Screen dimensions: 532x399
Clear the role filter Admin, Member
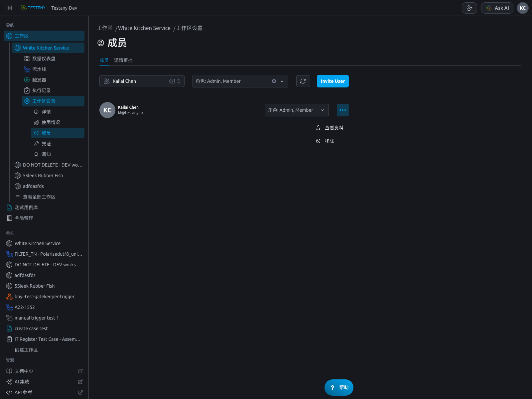274,81
